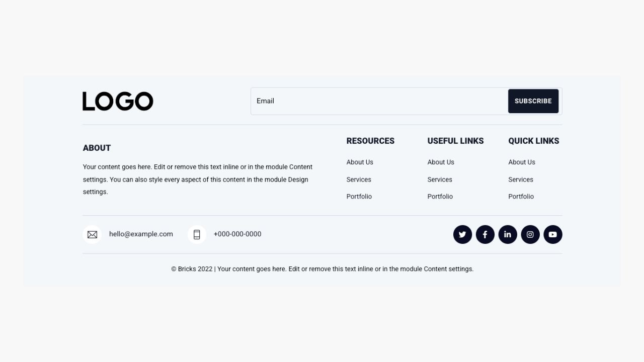Go to Portfolio under Useful Links
Image resolution: width=644 pixels, height=362 pixels.
[440, 197]
